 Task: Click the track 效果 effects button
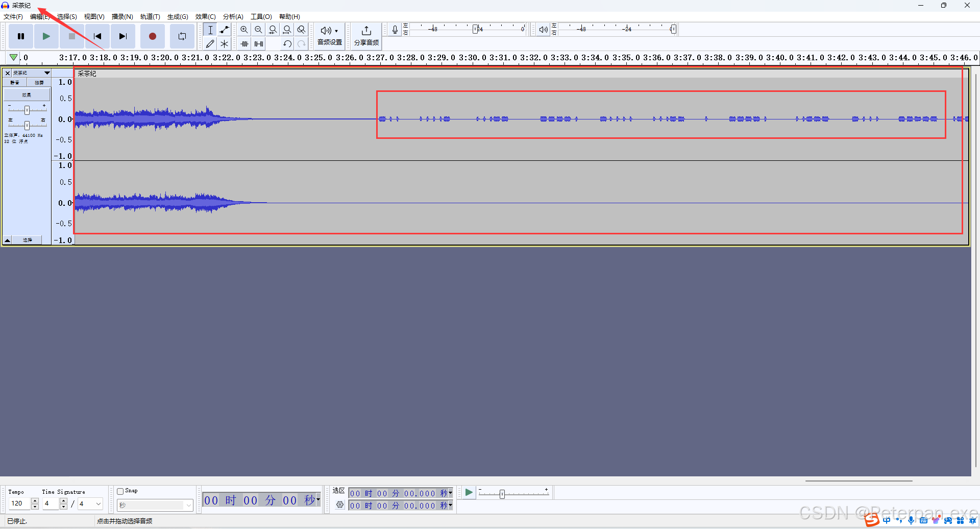point(27,94)
